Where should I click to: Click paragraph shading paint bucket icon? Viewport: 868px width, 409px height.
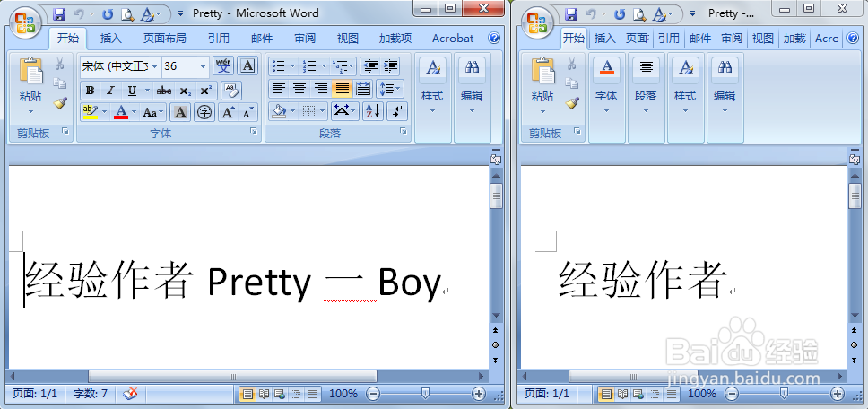[x=279, y=111]
